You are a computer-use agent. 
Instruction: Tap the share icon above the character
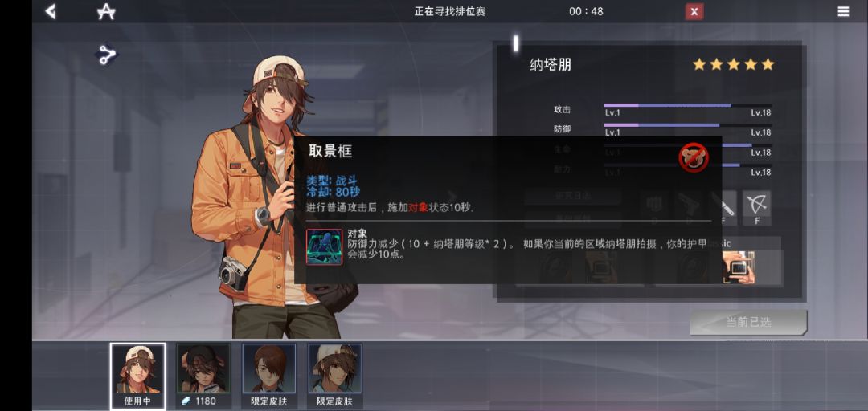click(107, 55)
